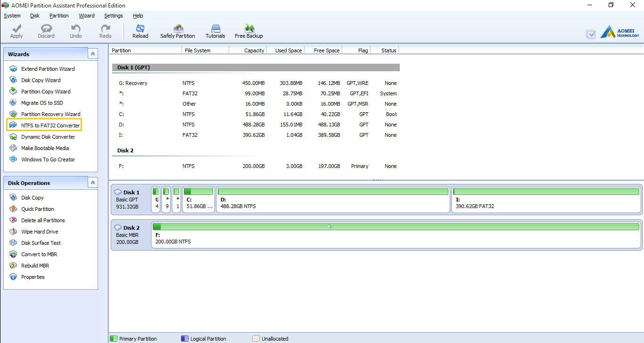Image resolution: width=644 pixels, height=343 pixels.
Task: Click the Discard toolbar icon
Action: coord(46,29)
